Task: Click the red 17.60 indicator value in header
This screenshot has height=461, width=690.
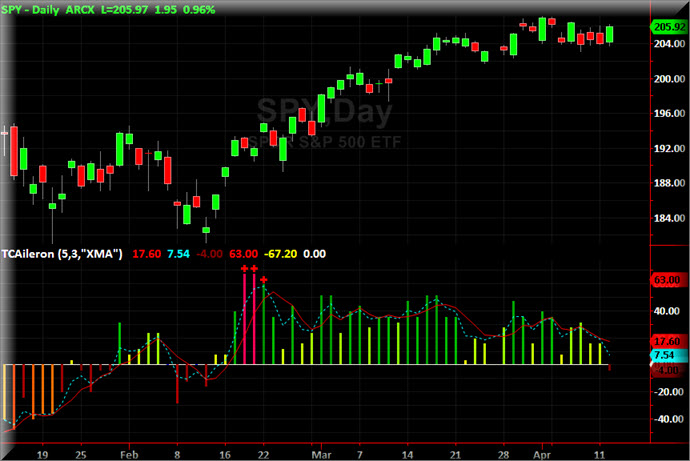Action: click(x=147, y=254)
